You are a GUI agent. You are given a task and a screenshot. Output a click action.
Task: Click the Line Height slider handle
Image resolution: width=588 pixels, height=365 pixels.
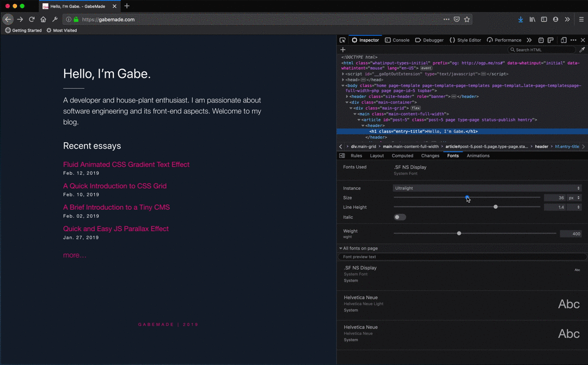click(x=496, y=206)
